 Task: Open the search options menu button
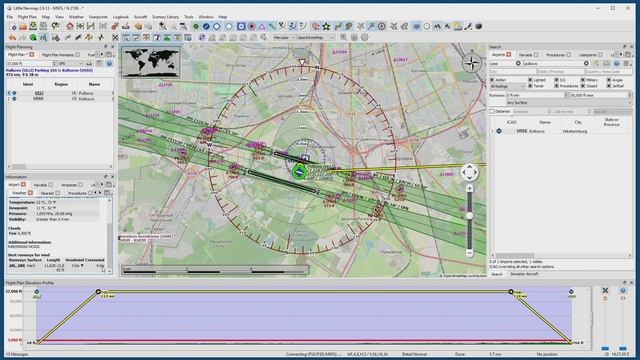(x=627, y=63)
